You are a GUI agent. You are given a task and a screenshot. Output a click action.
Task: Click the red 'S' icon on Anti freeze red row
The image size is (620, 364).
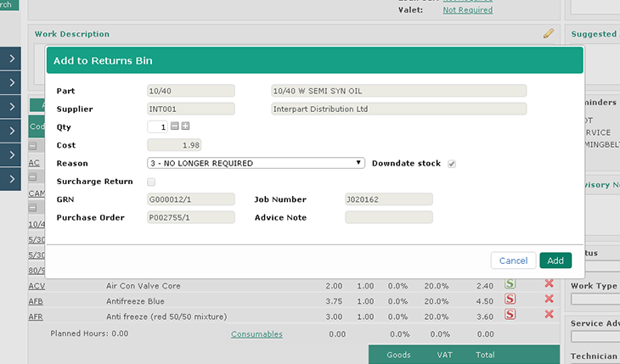point(510,315)
